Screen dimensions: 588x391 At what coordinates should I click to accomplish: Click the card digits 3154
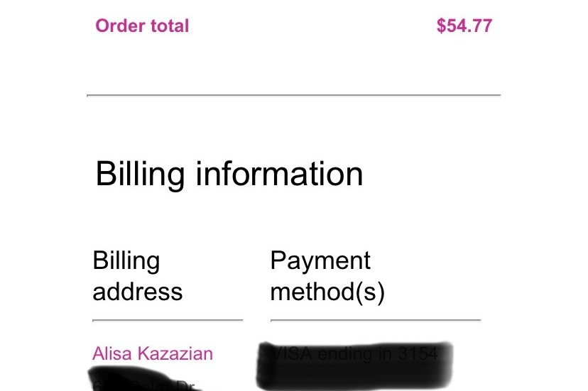pos(417,354)
